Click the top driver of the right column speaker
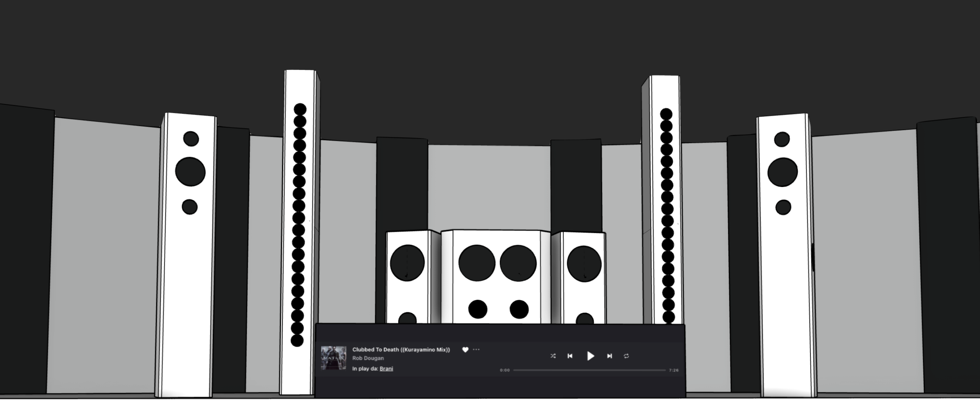 click(x=666, y=114)
